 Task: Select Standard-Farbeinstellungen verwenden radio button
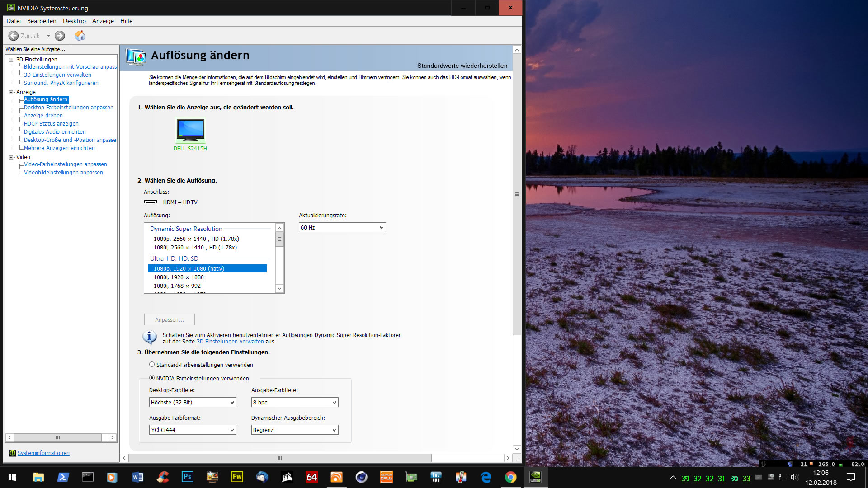pyautogui.click(x=152, y=365)
